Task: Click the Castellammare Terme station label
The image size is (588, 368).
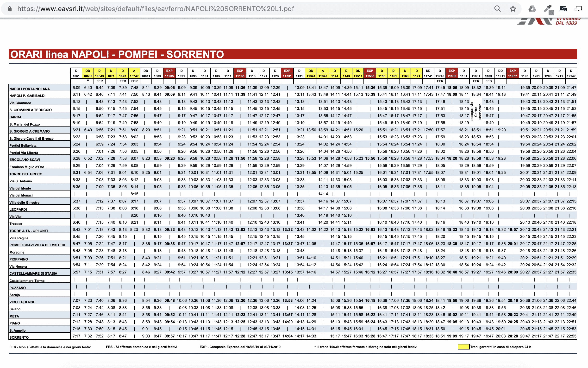Action: (x=27, y=281)
